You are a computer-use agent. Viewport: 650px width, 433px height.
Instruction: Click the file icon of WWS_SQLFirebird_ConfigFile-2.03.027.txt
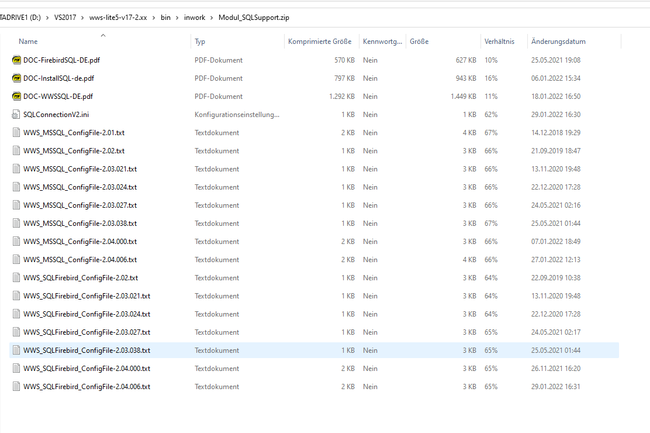pos(16,332)
